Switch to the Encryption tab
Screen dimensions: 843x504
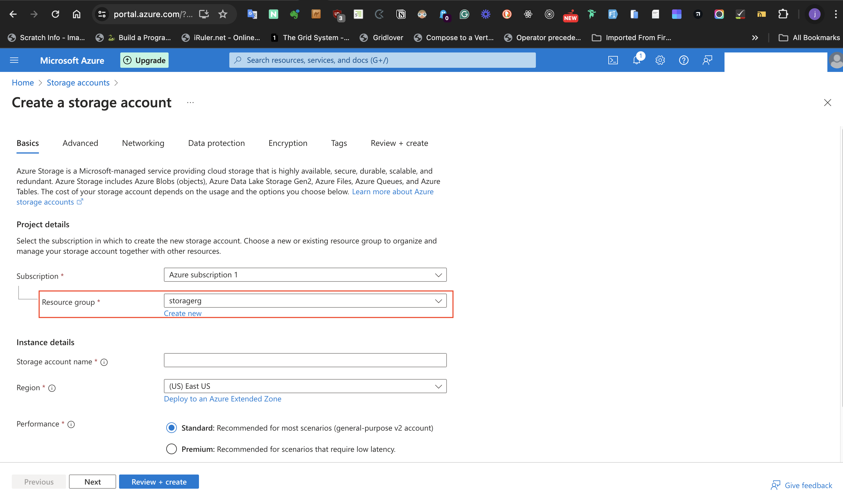click(288, 143)
